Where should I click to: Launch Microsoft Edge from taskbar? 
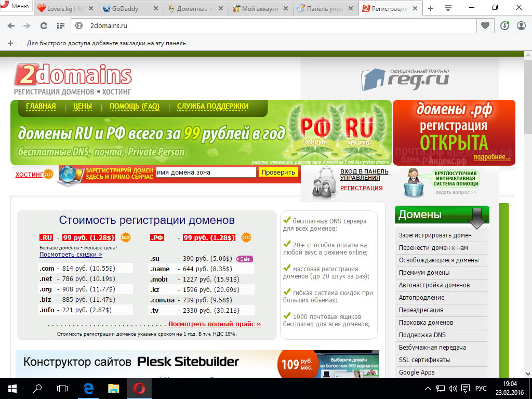pos(88,389)
